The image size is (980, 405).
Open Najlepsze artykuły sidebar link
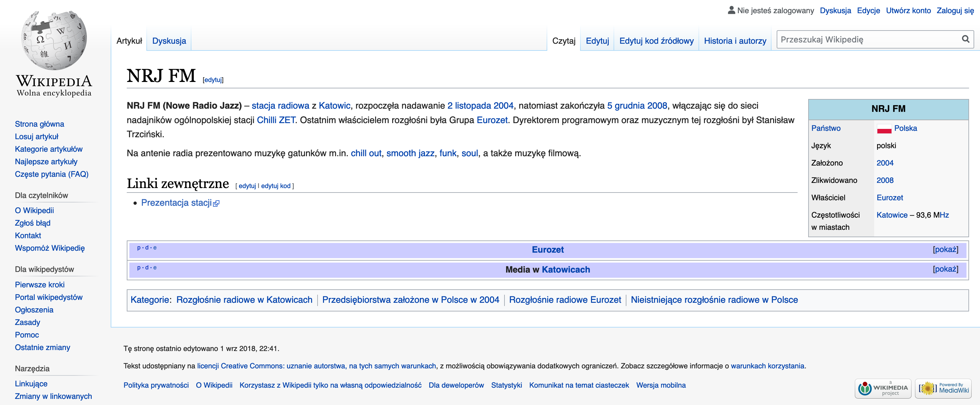click(46, 162)
